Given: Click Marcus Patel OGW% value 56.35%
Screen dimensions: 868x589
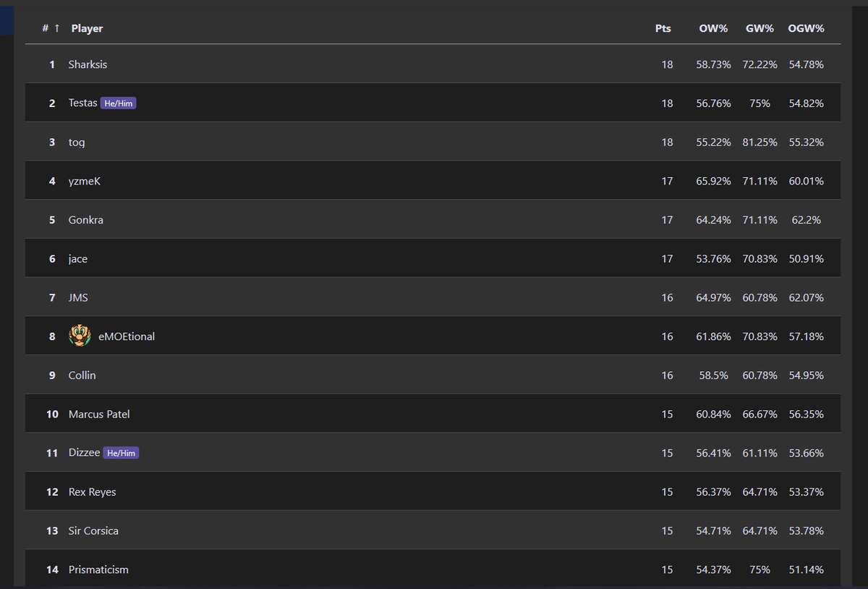Looking at the screenshot, I should click(806, 414).
